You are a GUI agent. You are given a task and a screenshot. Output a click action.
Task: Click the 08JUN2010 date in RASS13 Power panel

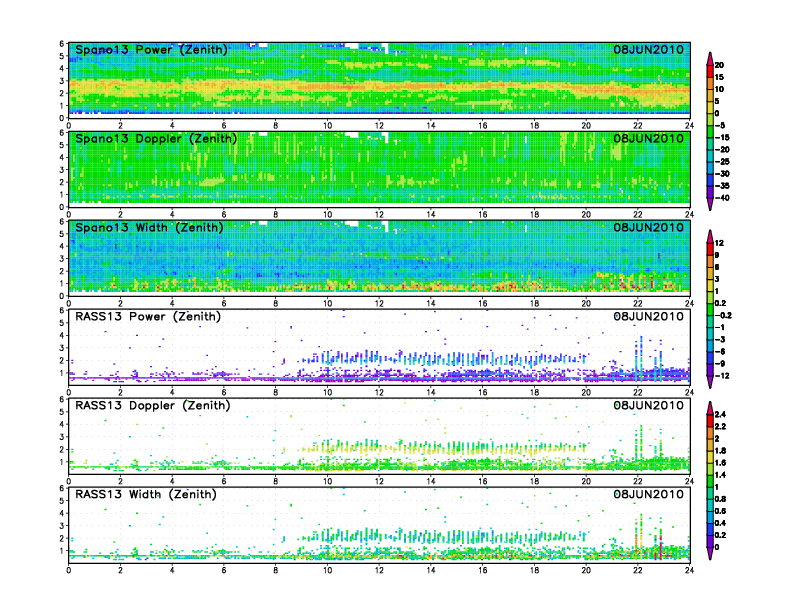[649, 317]
